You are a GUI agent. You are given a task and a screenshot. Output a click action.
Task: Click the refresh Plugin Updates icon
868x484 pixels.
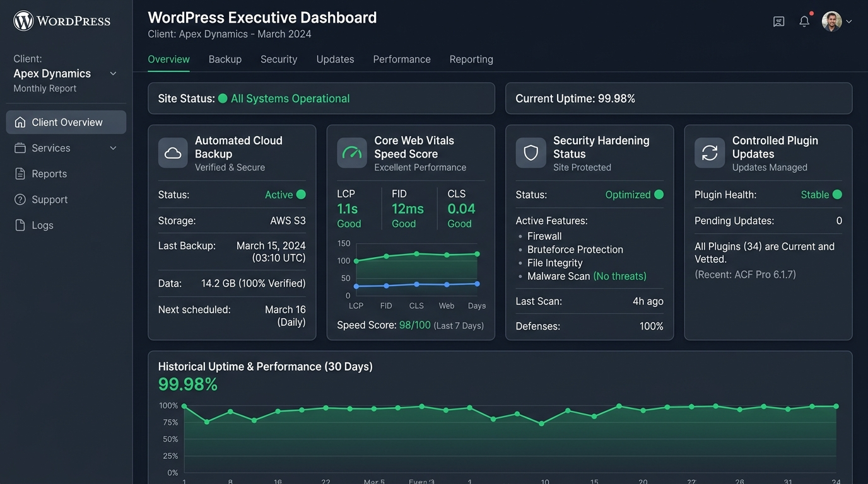(x=710, y=153)
